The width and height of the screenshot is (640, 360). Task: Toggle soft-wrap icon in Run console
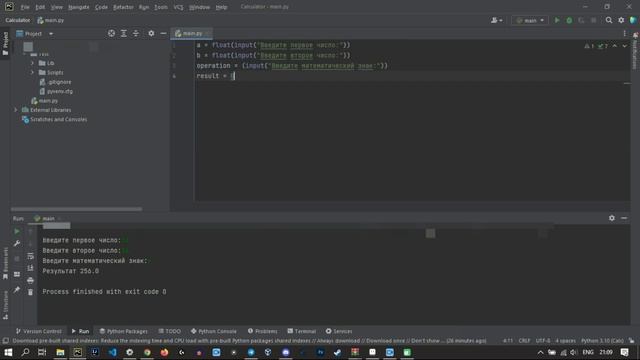click(x=30, y=256)
